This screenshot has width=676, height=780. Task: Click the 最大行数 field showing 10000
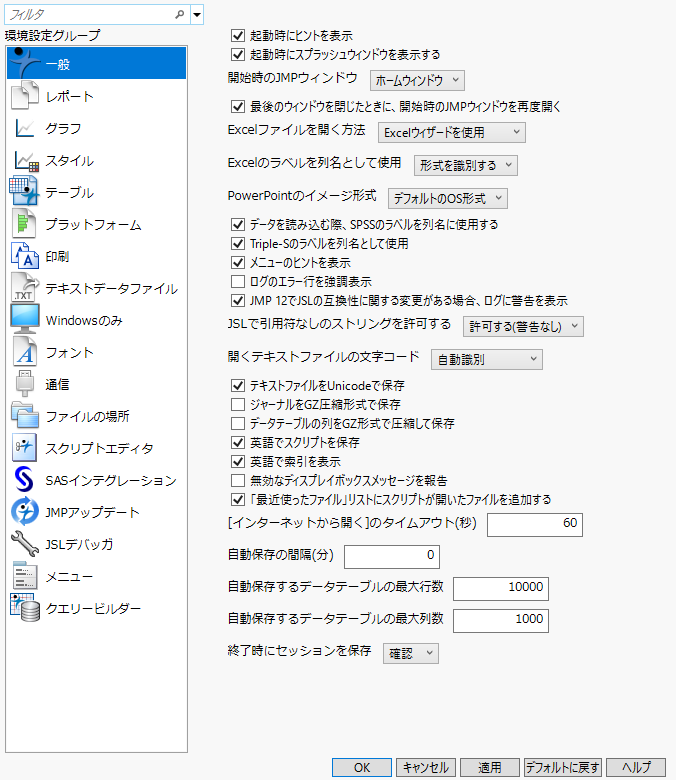tap(501, 589)
